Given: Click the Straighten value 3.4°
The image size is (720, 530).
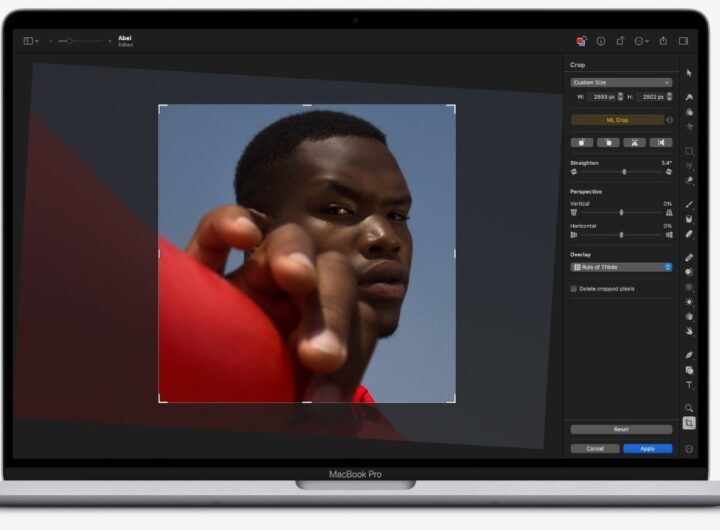Looking at the screenshot, I should (666, 163).
